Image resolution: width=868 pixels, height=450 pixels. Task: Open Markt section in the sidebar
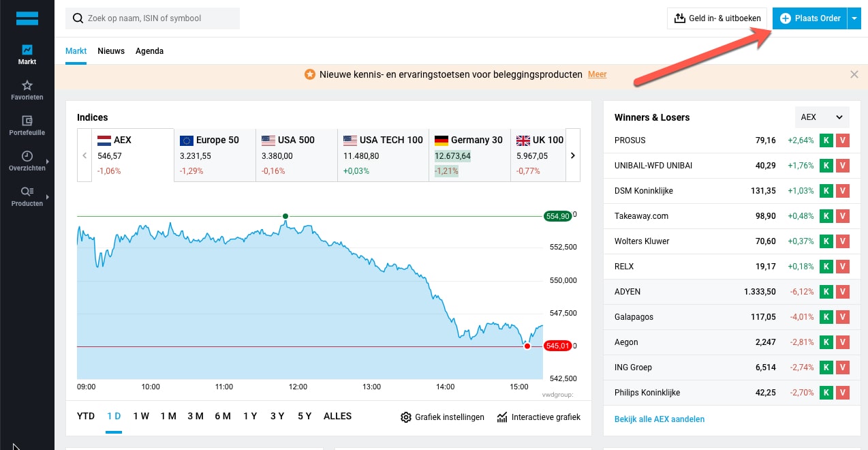(27, 55)
